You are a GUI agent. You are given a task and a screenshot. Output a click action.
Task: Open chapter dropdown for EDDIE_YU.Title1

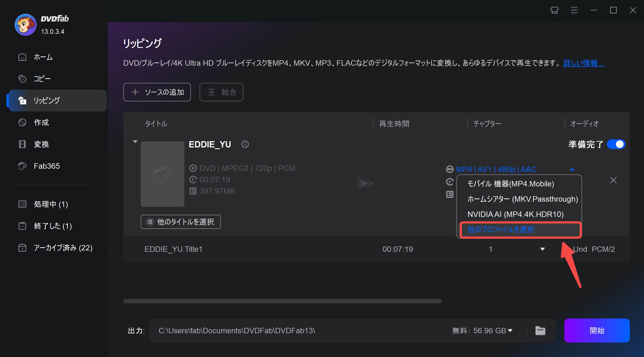(x=542, y=249)
